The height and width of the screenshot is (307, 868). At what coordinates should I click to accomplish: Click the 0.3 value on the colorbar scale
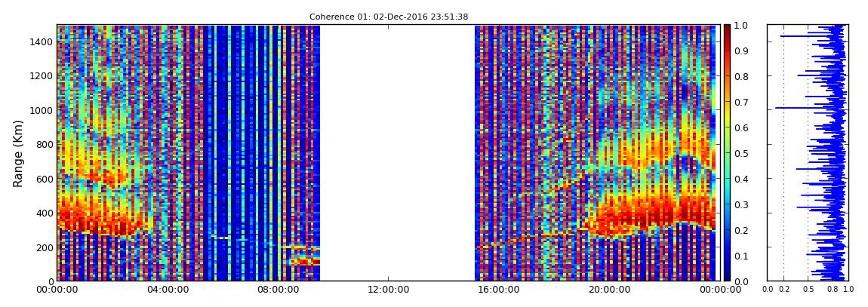(x=740, y=204)
